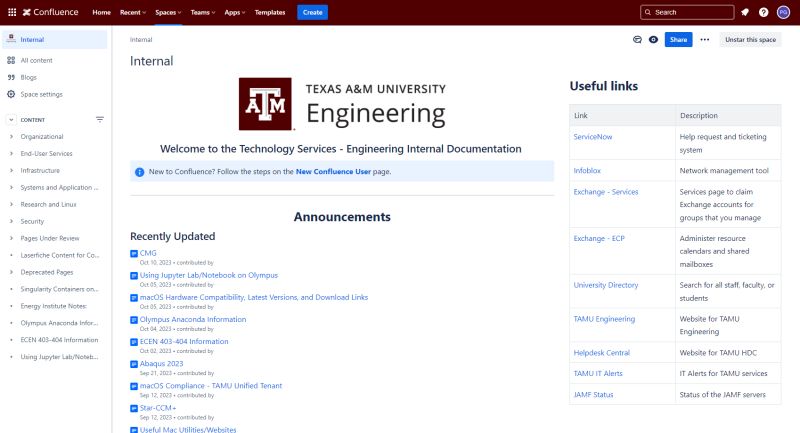Click the page icon beside CMG
800x433 pixels.
click(134, 253)
